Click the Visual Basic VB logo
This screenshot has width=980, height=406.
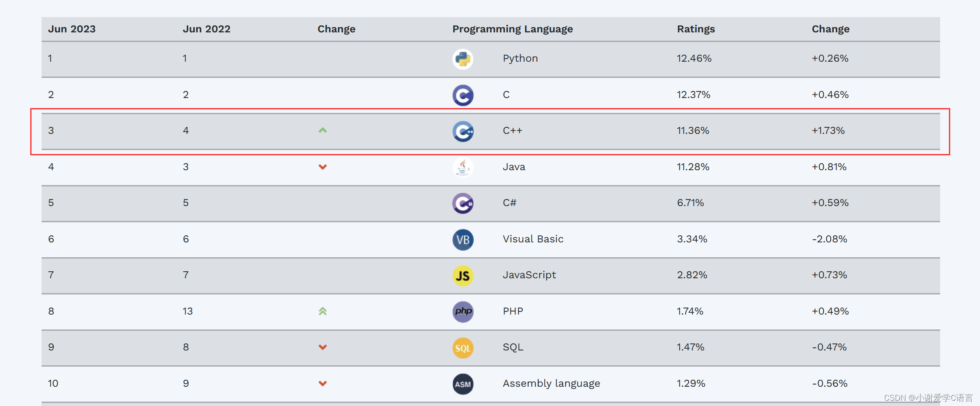(463, 240)
